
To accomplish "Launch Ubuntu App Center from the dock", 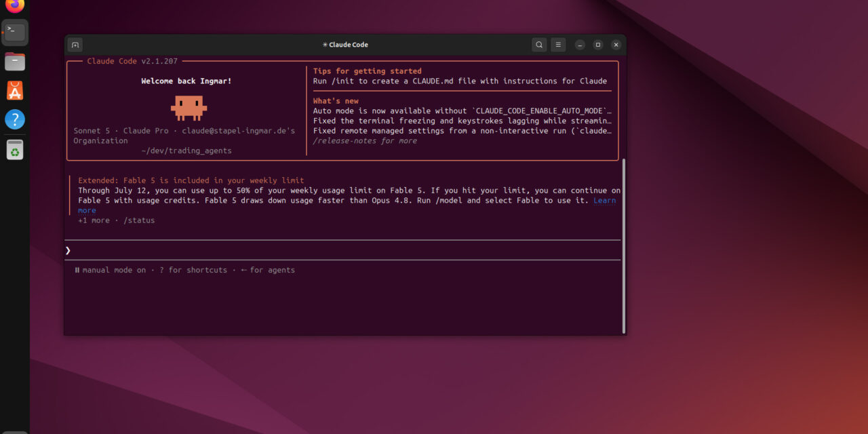I will (x=15, y=91).
